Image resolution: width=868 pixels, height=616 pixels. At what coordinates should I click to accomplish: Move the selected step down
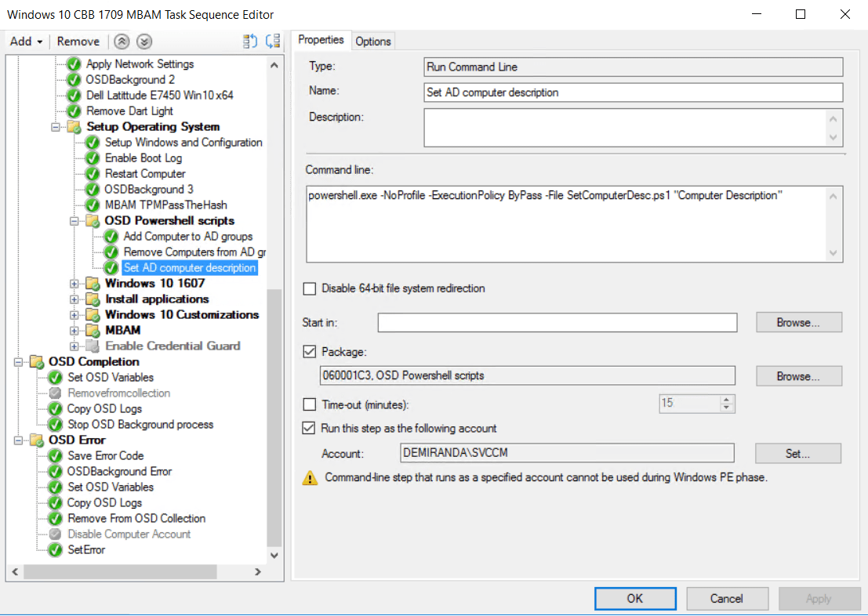pos(143,41)
